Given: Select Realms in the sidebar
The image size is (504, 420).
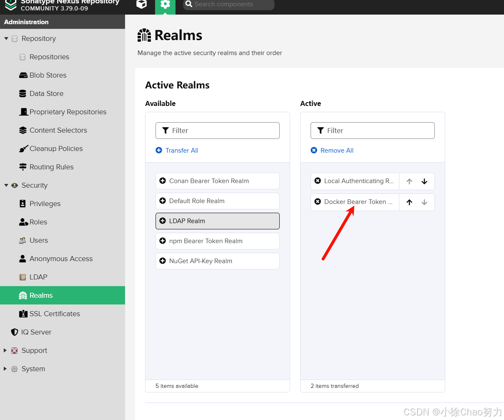Looking at the screenshot, I should [63, 295].
